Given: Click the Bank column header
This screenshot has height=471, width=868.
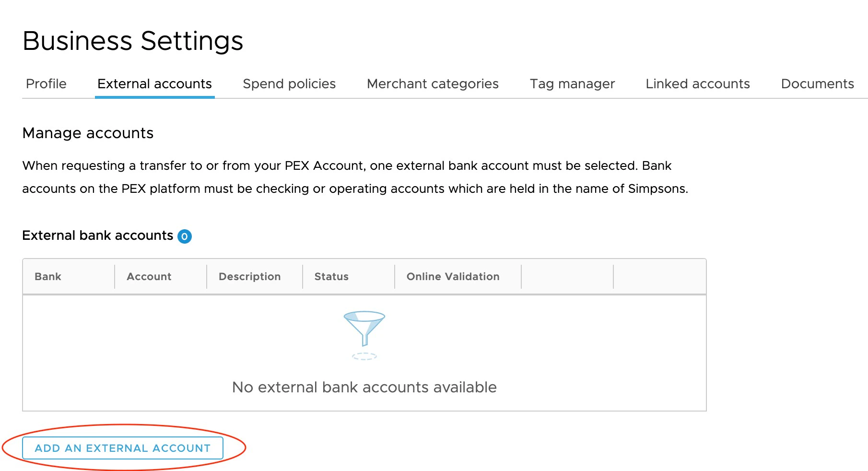Looking at the screenshot, I should click(48, 276).
